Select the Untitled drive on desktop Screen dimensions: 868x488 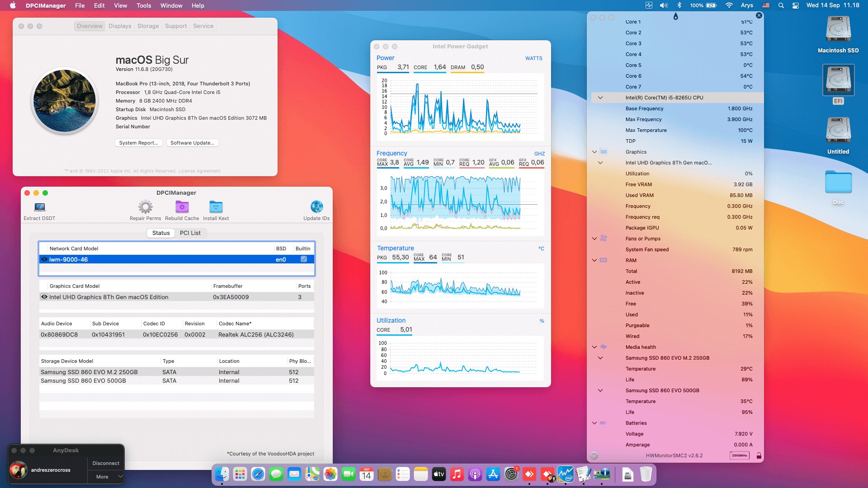click(x=838, y=136)
